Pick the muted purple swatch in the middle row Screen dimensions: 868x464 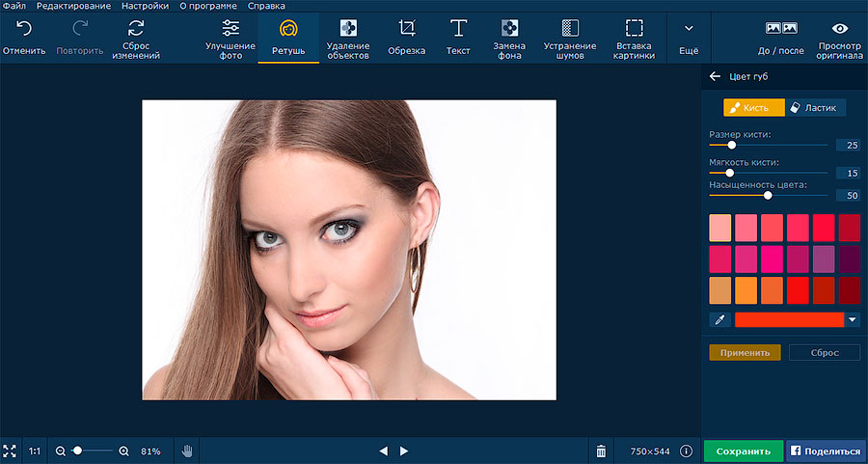click(824, 259)
